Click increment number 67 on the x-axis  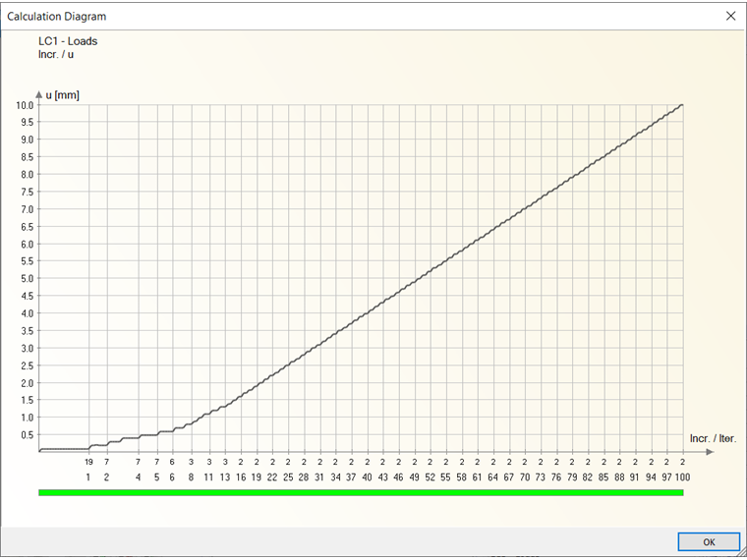point(509,477)
